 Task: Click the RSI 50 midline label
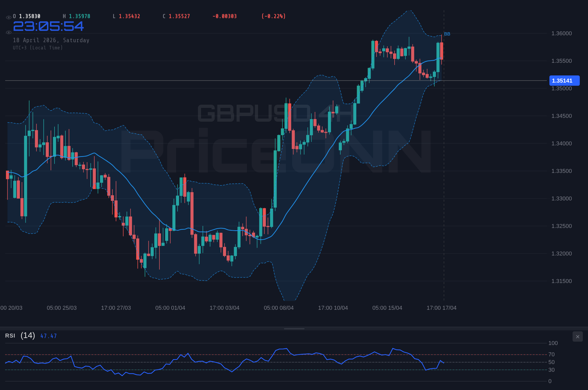click(551, 362)
